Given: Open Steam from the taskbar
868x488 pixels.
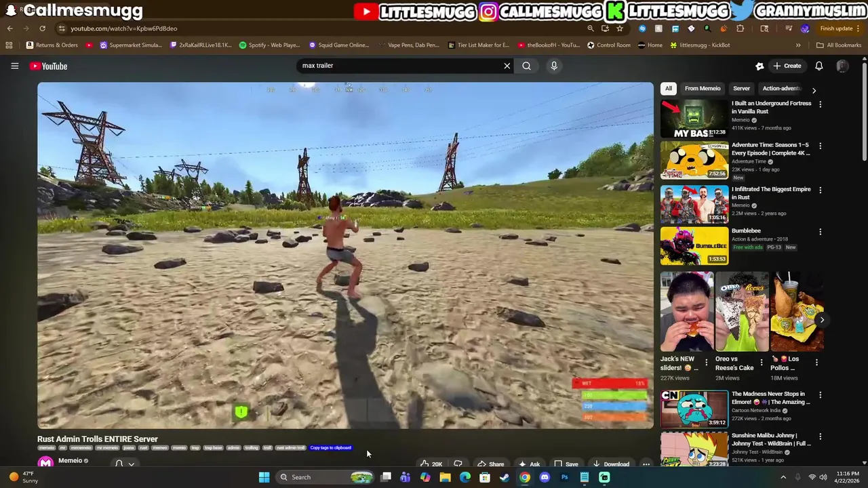Looking at the screenshot, I should pyautogui.click(x=505, y=477).
